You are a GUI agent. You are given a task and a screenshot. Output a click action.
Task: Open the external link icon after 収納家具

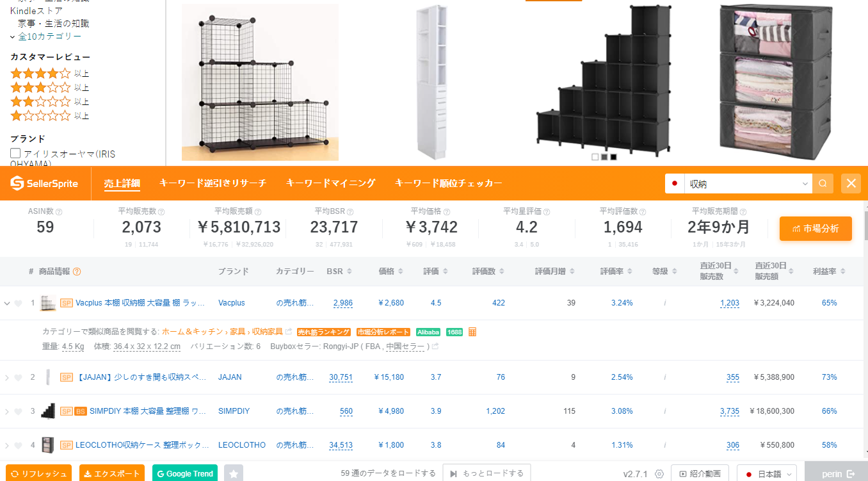pos(289,332)
